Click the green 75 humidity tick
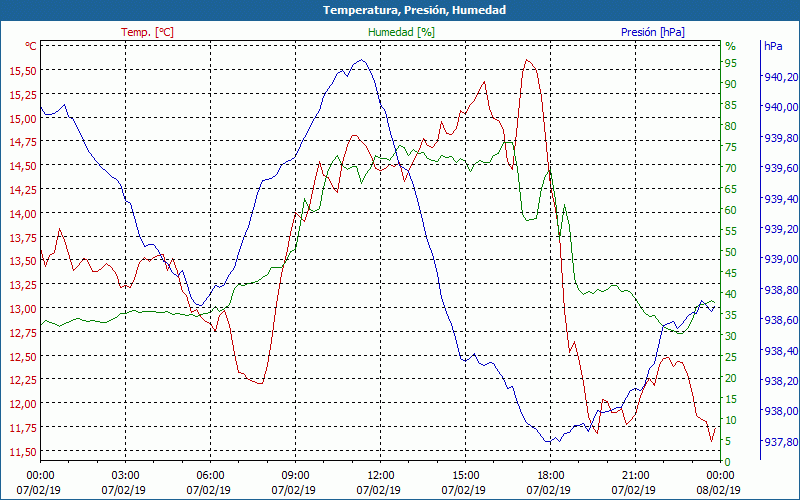The width and height of the screenshot is (800, 500). tap(731, 147)
